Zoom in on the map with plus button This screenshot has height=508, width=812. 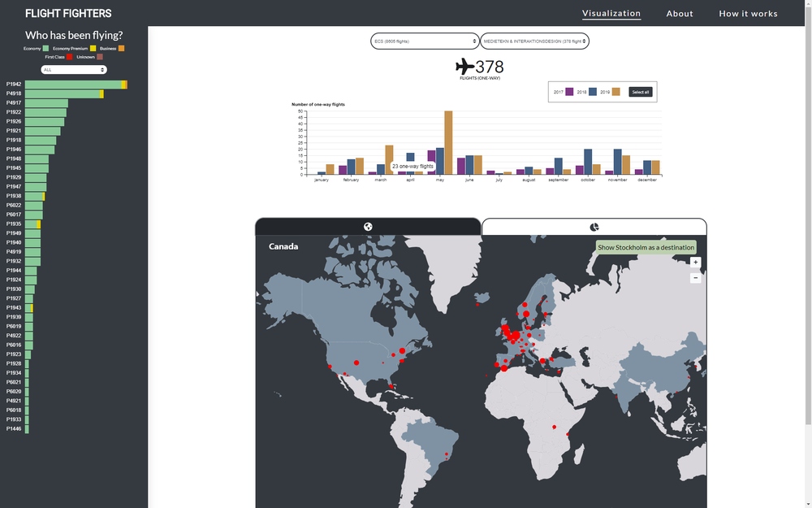pos(696,263)
